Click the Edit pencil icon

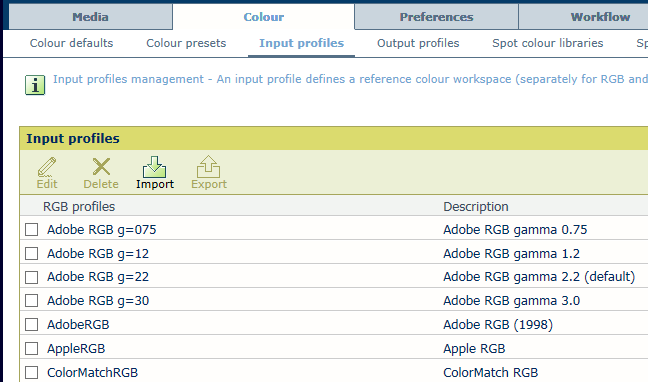[47, 167]
